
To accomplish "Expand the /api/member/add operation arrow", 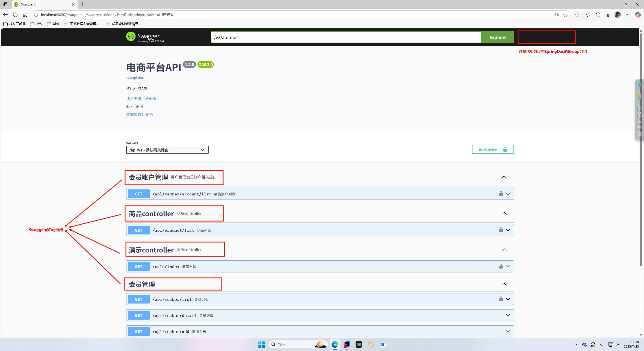I will tap(508, 331).
